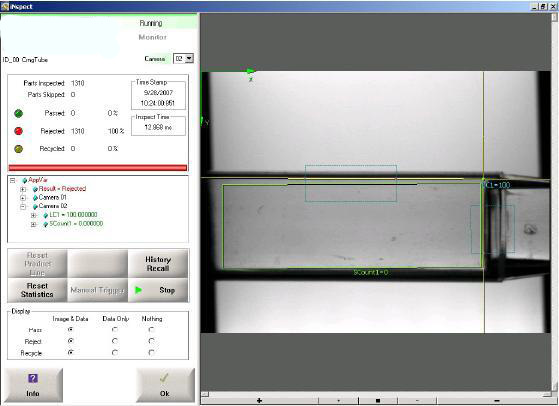Click the Running status label
This screenshot has height=406, width=559.
(x=151, y=23)
